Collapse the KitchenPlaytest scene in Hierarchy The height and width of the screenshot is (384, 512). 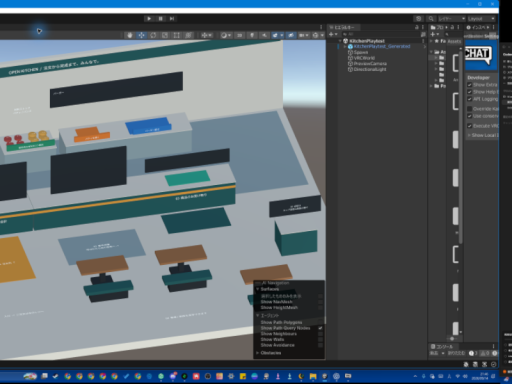340,41
